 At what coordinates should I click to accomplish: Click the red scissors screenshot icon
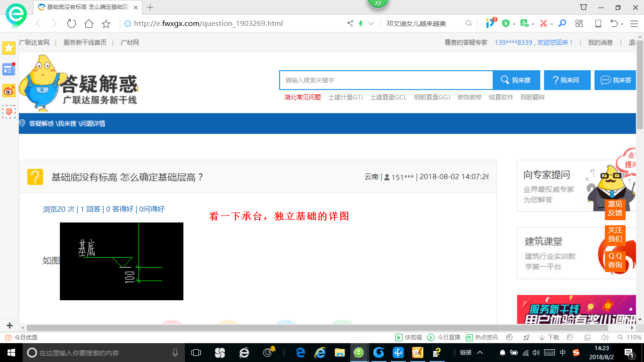(x=543, y=23)
